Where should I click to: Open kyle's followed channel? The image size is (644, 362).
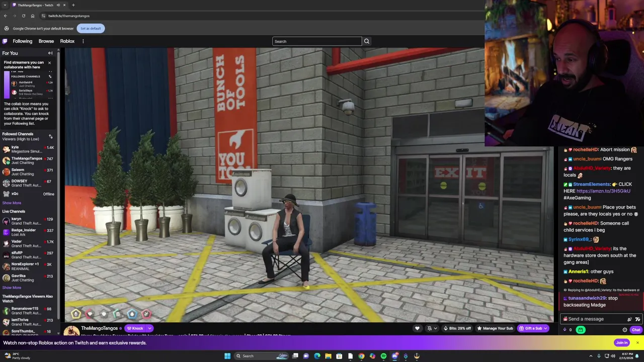click(x=28, y=149)
